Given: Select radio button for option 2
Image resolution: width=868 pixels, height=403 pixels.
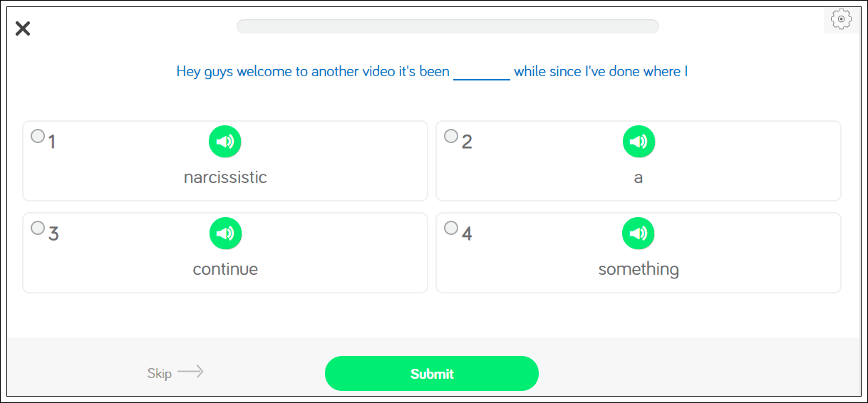Looking at the screenshot, I should pos(451,136).
